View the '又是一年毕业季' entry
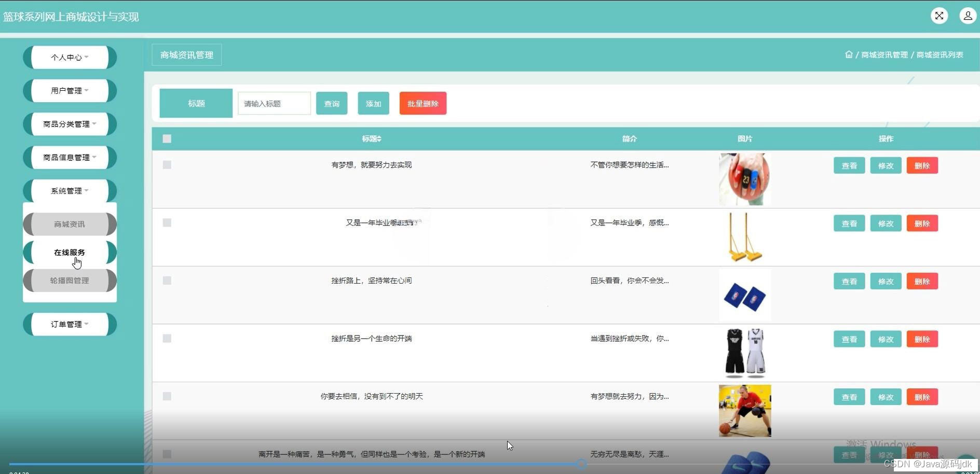 click(x=849, y=224)
